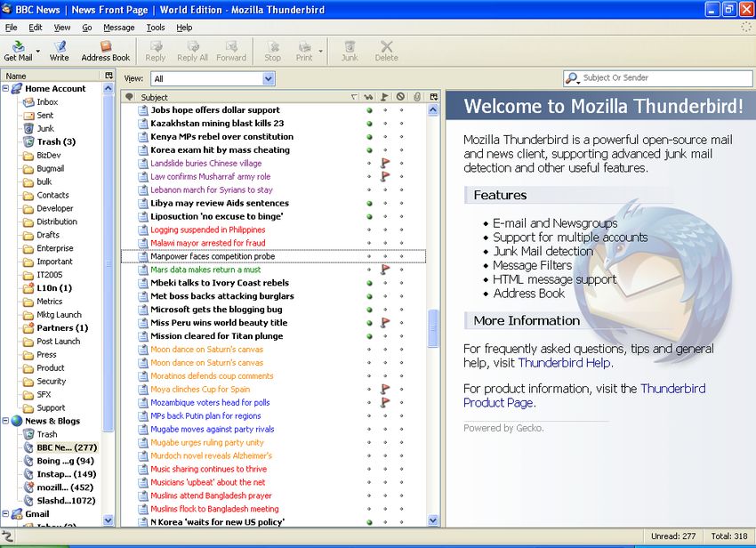Sort by read status column header
756x548 pixels.
click(x=369, y=97)
